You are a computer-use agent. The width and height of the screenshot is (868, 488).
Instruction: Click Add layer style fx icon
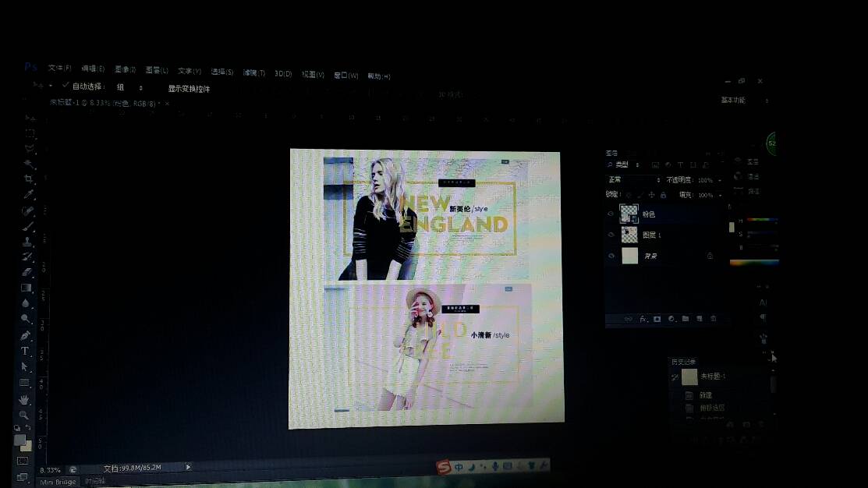click(x=643, y=320)
